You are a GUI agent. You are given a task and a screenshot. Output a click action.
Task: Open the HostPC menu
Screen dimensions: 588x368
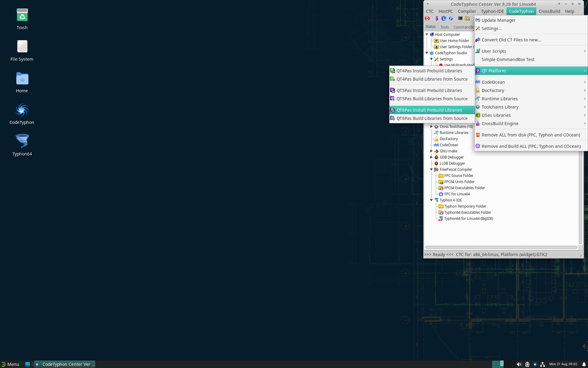click(446, 11)
